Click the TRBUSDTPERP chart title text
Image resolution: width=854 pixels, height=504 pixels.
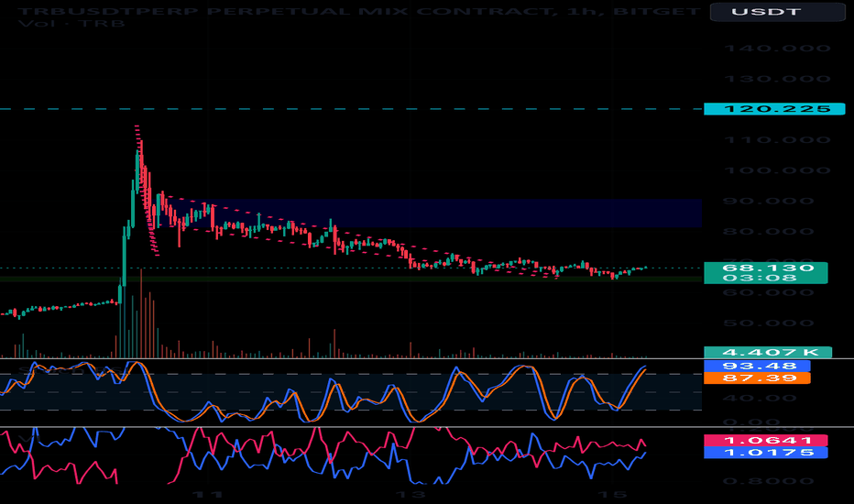[358, 11]
